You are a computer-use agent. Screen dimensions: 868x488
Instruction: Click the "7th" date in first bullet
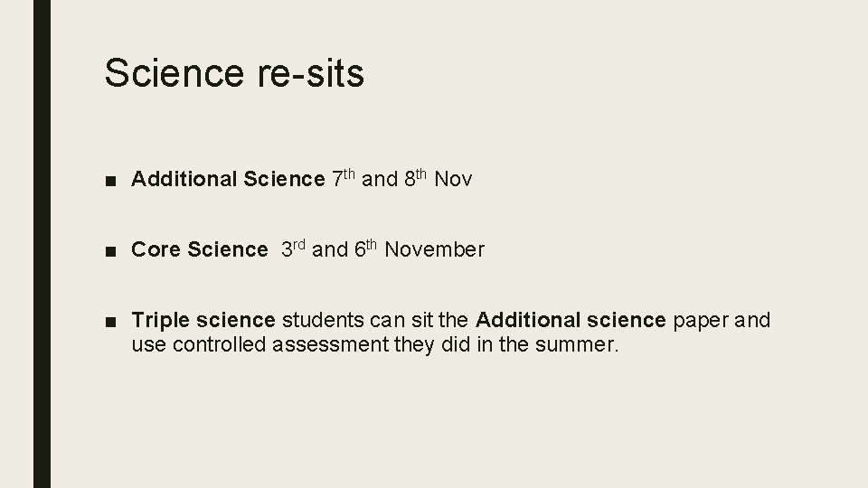coord(343,178)
